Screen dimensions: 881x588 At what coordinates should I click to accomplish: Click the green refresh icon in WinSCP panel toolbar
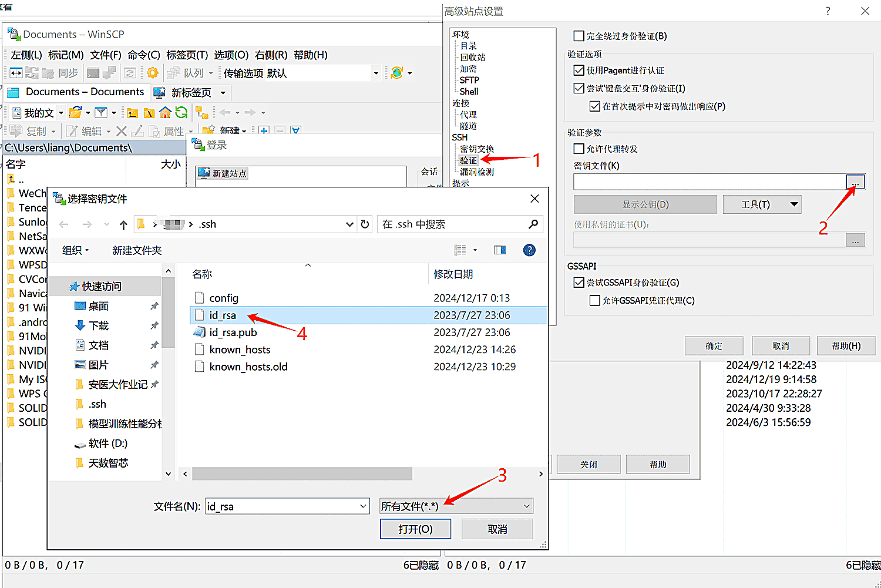pyautogui.click(x=181, y=113)
